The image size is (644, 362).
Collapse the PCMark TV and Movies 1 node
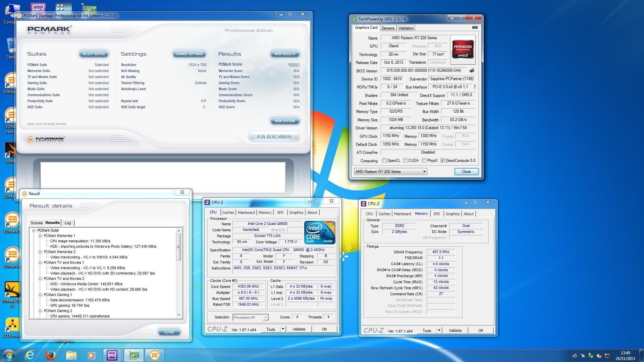[40, 263]
